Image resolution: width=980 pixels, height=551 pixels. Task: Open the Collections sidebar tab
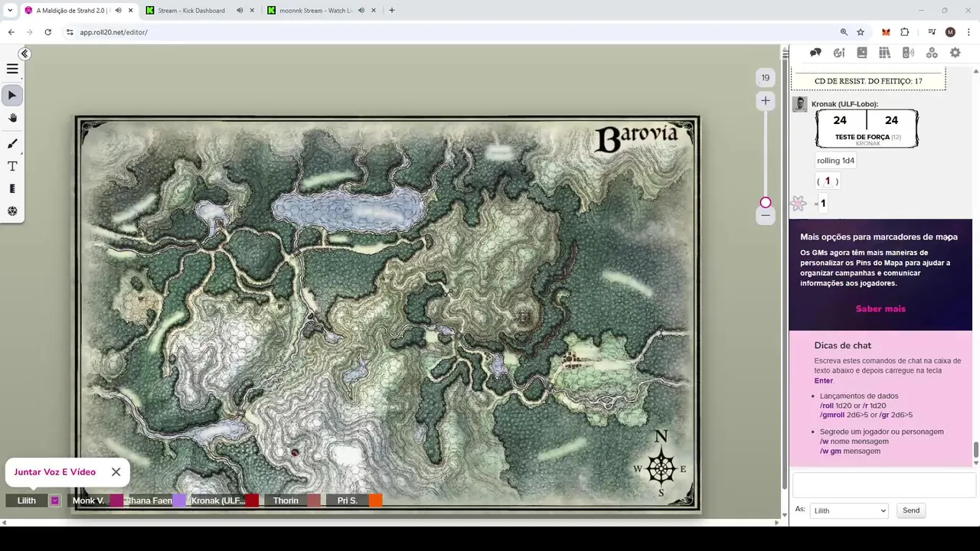pos(932,53)
